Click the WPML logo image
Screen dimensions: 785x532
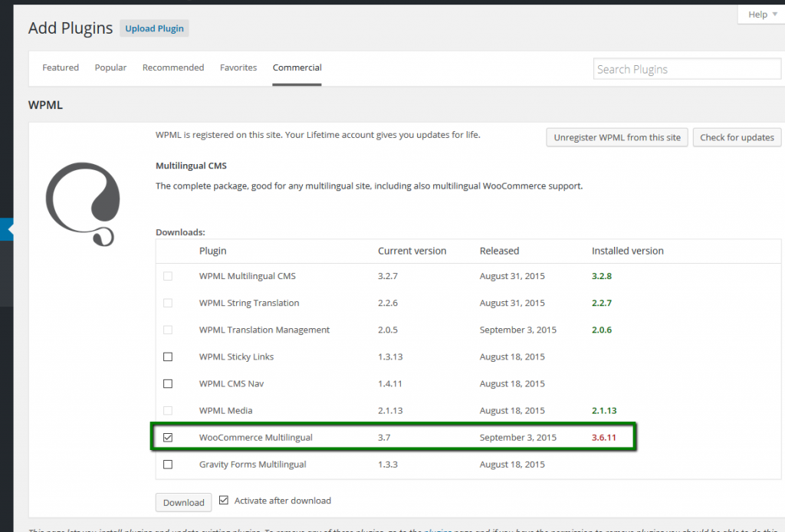(83, 204)
